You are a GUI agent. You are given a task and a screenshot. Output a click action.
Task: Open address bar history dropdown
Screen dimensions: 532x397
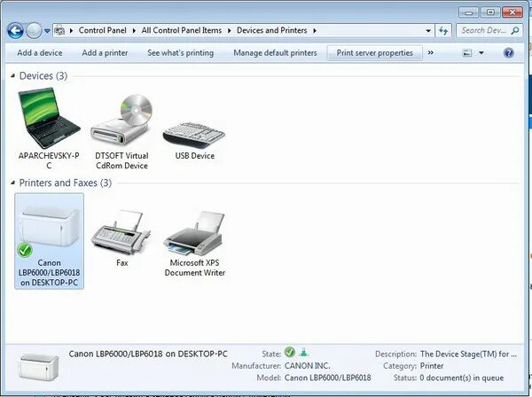click(x=428, y=31)
